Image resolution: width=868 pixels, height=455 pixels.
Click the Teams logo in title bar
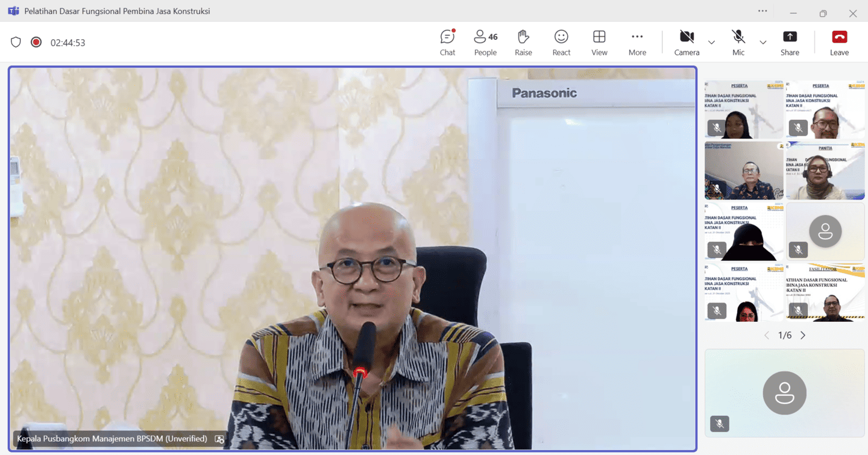(13, 11)
